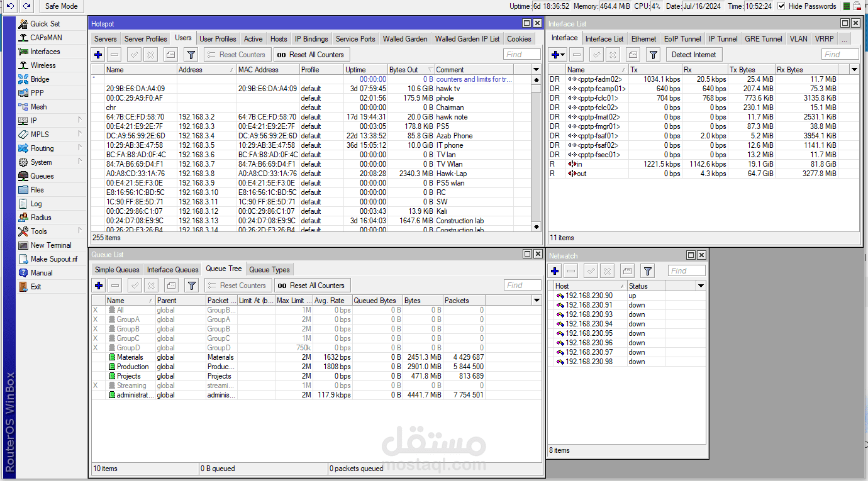868x483 pixels.
Task: Open the Walled Garden IP List tab
Action: pos(467,38)
